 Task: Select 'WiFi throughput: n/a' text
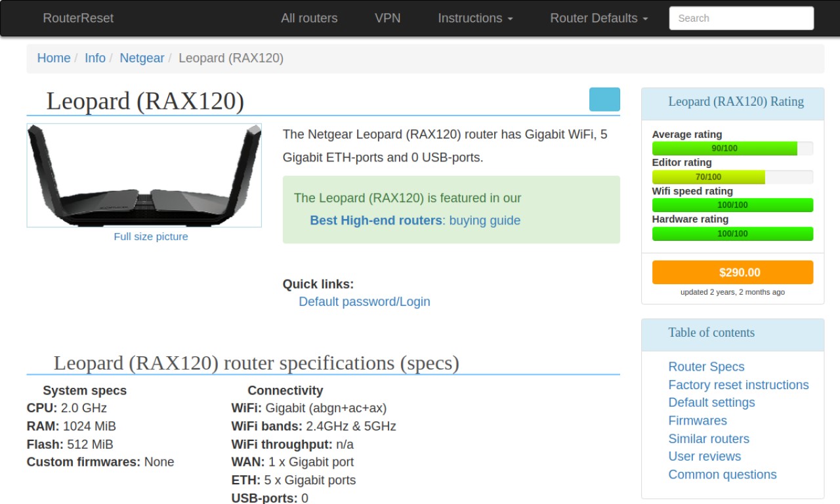coord(293,444)
